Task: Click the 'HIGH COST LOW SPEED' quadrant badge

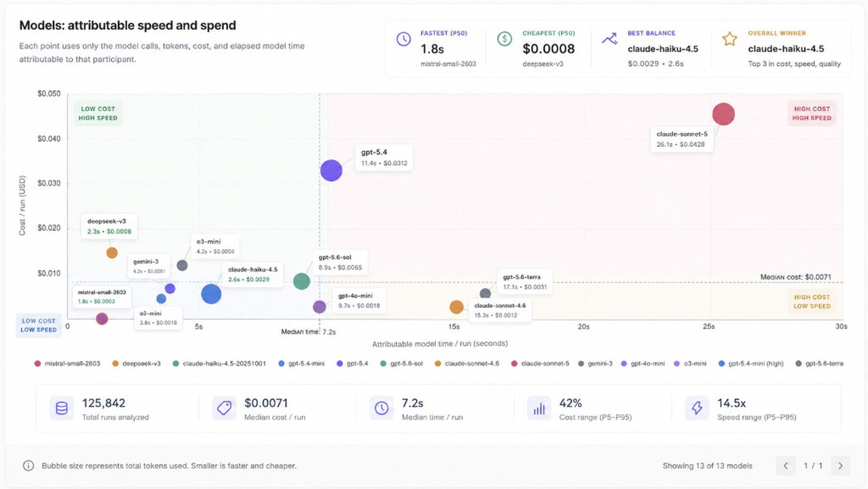Action: [x=812, y=302]
